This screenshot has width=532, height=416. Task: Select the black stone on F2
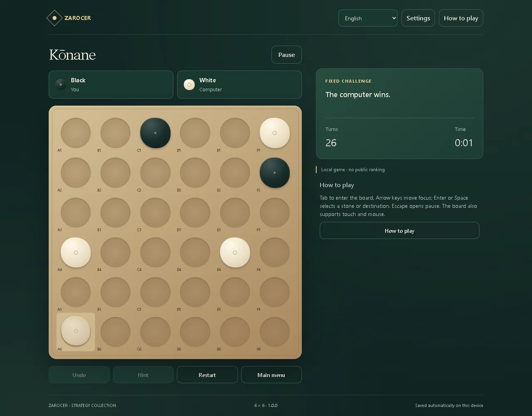(x=275, y=173)
